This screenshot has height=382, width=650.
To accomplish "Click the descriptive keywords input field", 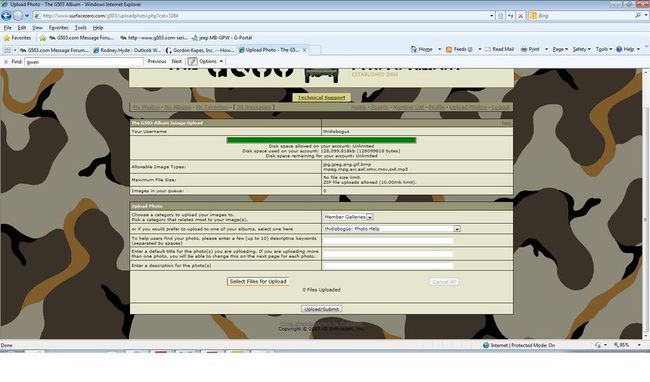I will [x=388, y=241].
